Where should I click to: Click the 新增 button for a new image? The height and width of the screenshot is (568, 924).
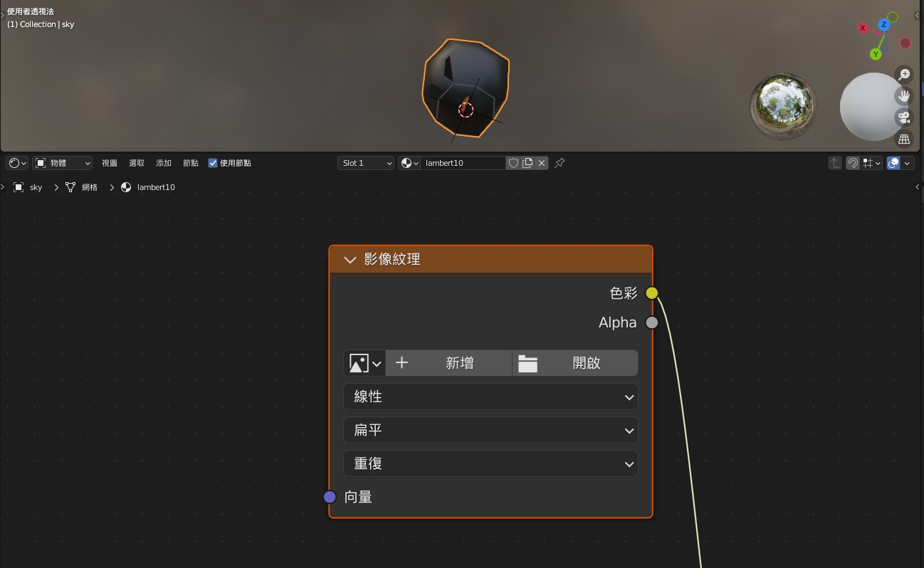[449, 363]
